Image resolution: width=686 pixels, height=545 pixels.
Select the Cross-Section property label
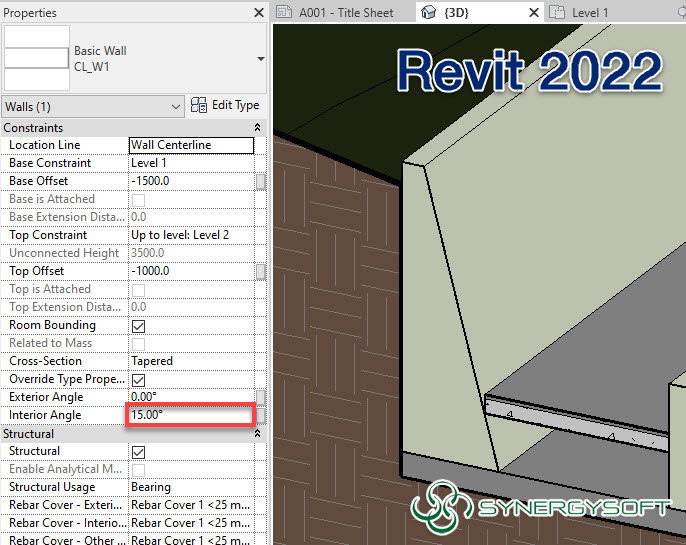click(x=46, y=361)
